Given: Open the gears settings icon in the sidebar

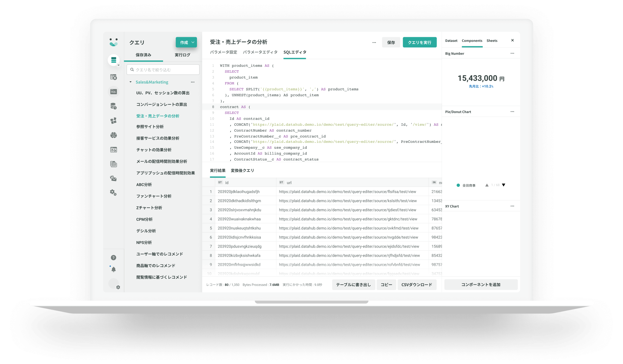Looking at the screenshot, I should coord(114,193).
